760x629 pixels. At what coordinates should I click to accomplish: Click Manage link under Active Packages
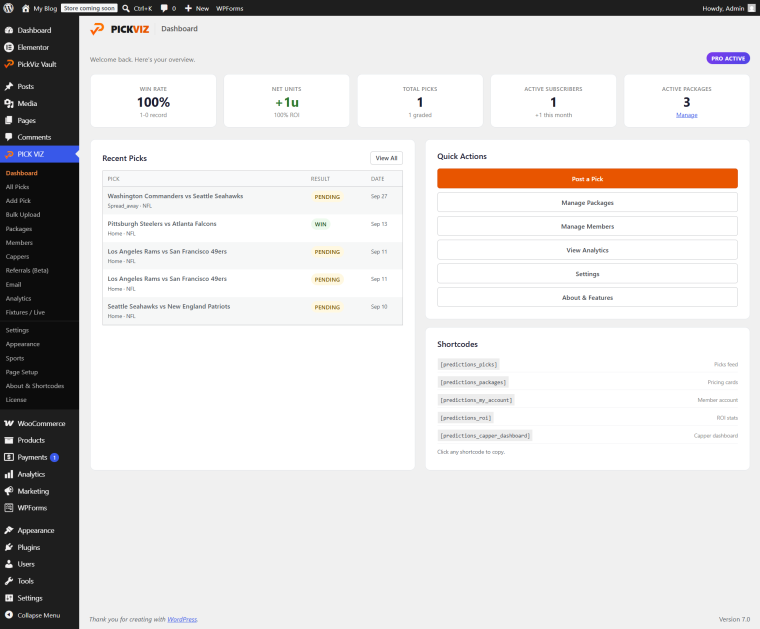pos(686,115)
